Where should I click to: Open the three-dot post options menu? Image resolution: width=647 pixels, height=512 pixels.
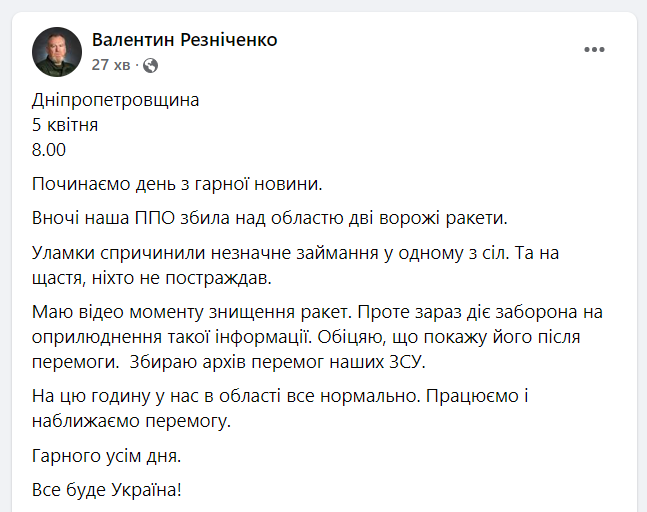pos(594,50)
